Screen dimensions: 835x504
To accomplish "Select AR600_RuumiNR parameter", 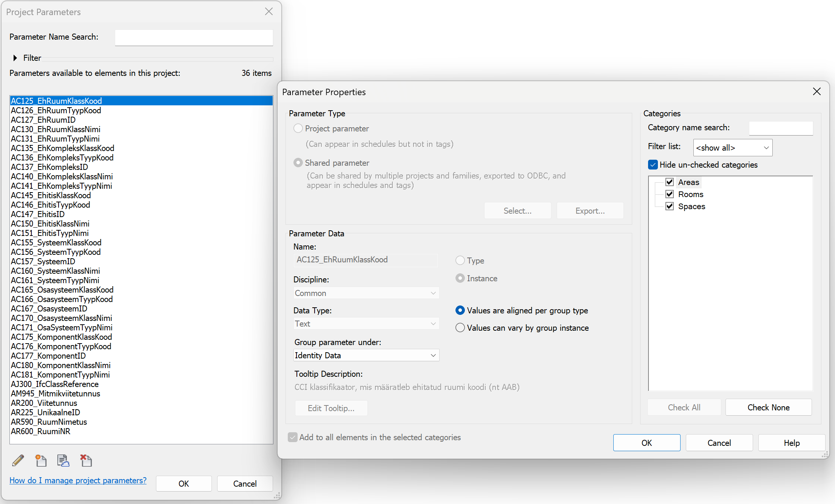I will (141, 431).
